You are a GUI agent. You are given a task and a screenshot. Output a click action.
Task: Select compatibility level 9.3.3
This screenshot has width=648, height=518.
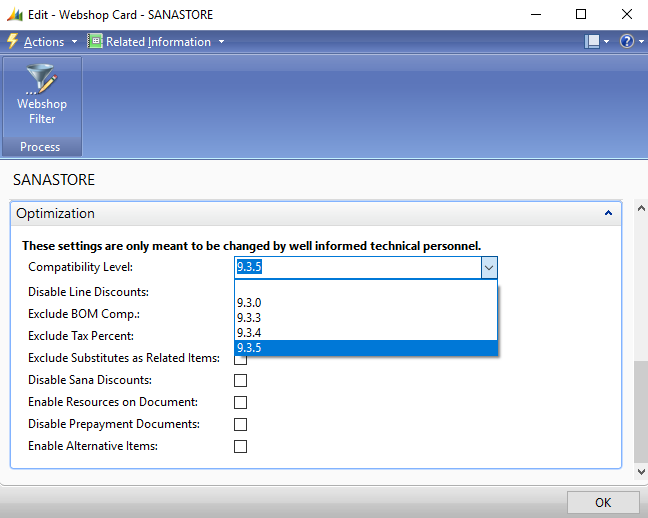(x=366, y=317)
